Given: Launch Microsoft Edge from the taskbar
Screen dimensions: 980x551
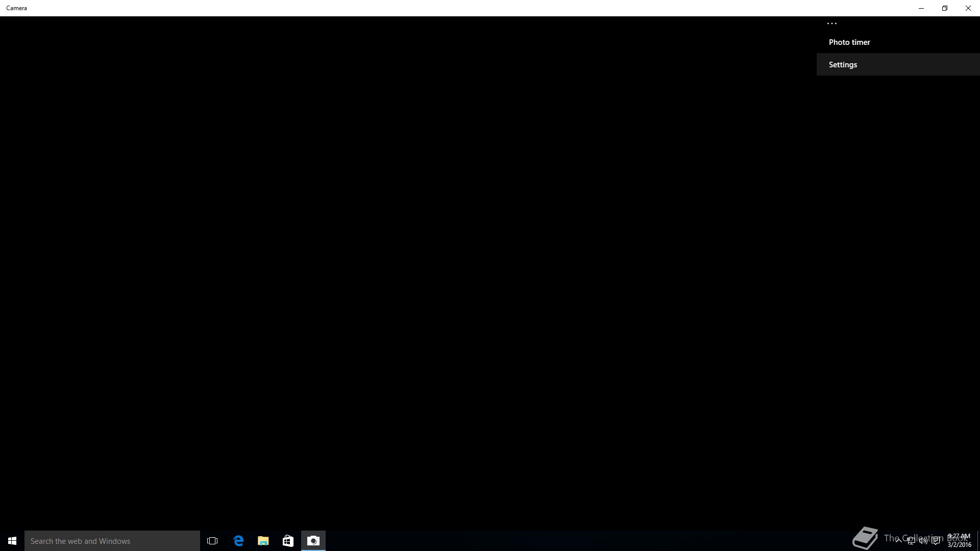Looking at the screenshot, I should click(238, 541).
